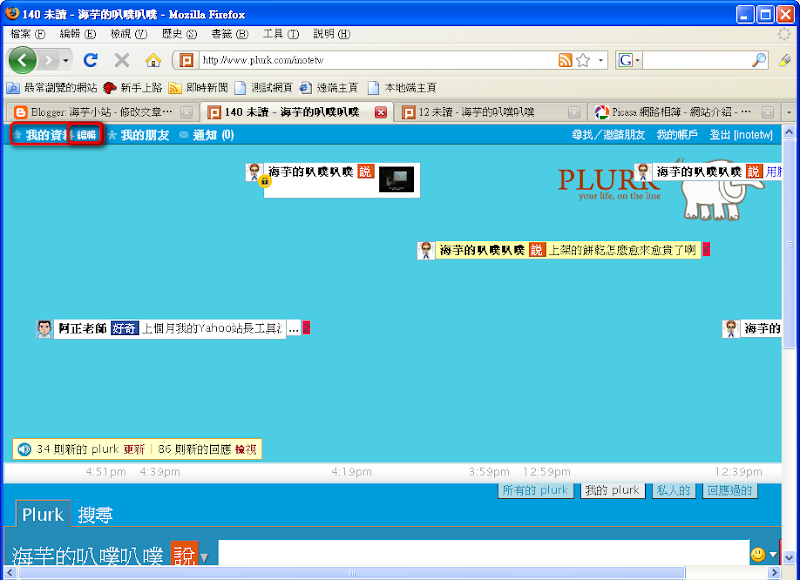
Task: Click the RSS feed icon in the address bar
Action: pyautogui.click(x=565, y=60)
